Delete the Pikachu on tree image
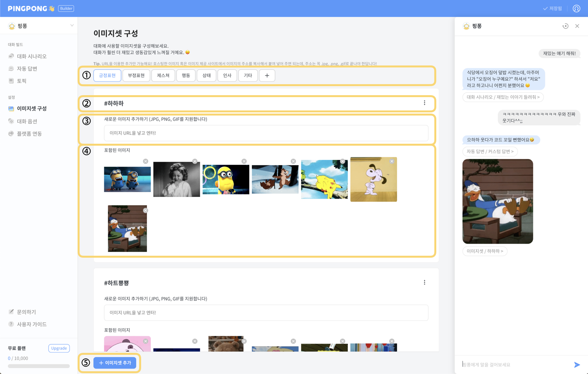 (343, 161)
